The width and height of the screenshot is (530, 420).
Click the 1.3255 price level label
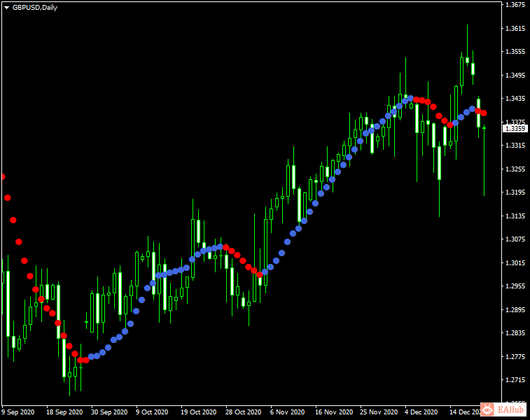515,169
